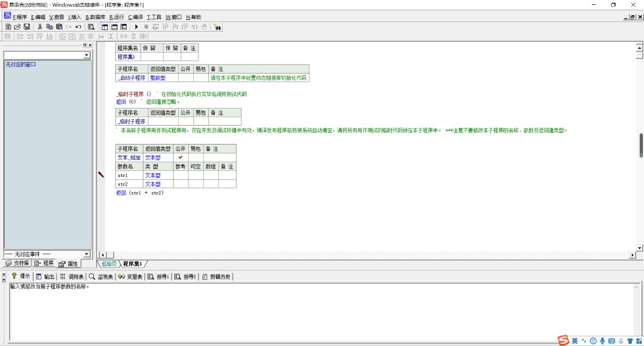Open the 支持库 panel tab
The height and width of the screenshot is (346, 644).
click(x=17, y=263)
